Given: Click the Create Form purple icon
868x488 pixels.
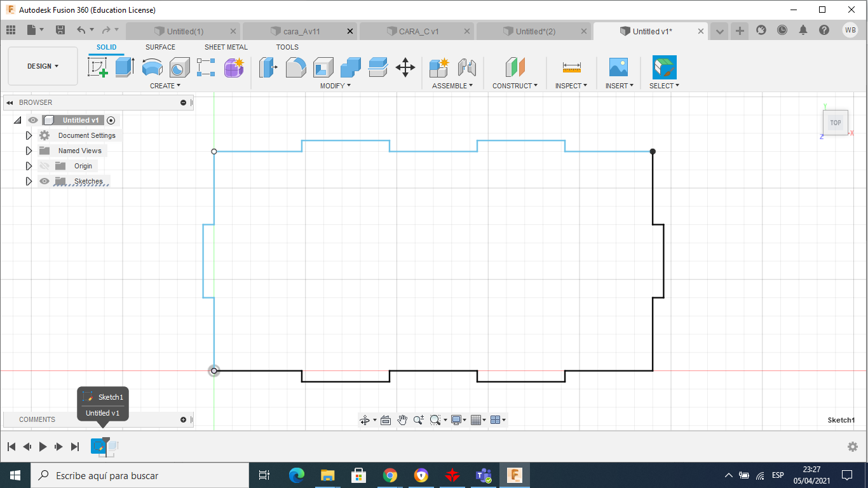Looking at the screenshot, I should (x=234, y=67).
